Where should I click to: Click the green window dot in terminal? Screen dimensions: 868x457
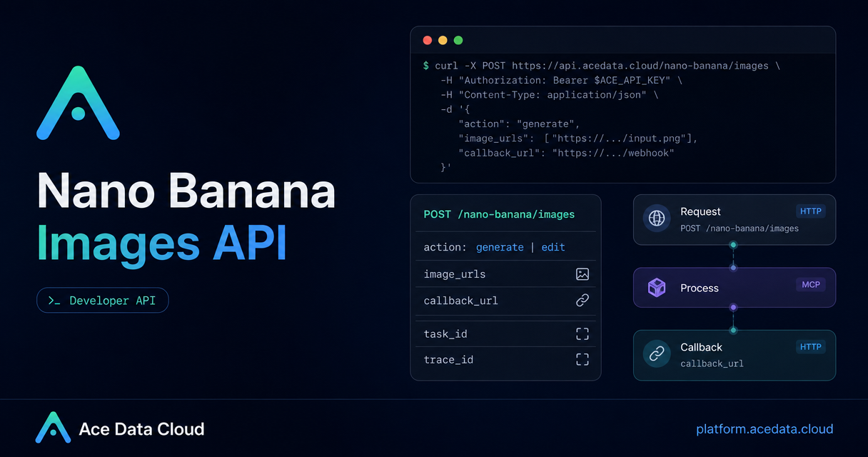point(458,40)
